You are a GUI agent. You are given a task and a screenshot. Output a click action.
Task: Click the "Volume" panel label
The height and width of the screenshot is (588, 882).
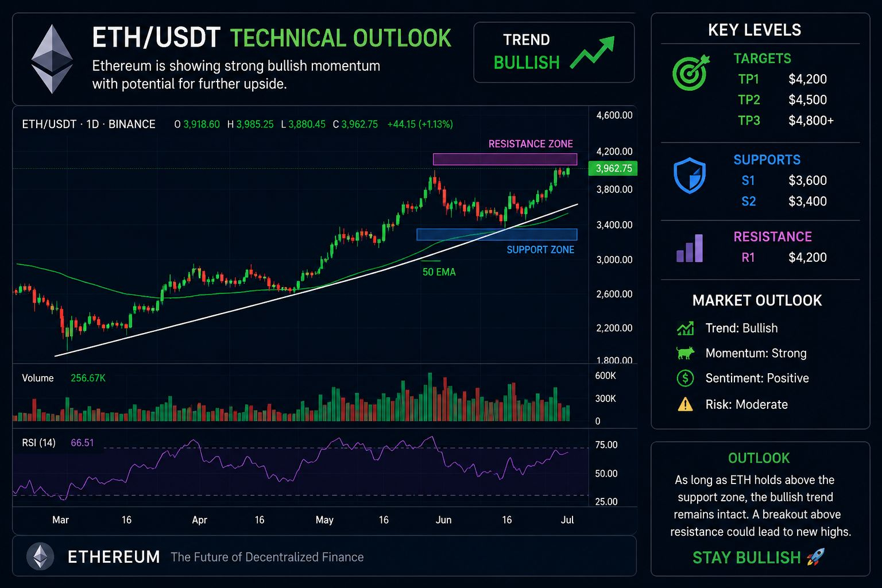[x=38, y=378]
